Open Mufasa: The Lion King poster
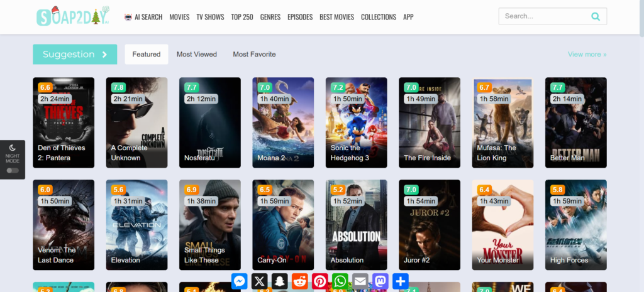 pos(502,122)
